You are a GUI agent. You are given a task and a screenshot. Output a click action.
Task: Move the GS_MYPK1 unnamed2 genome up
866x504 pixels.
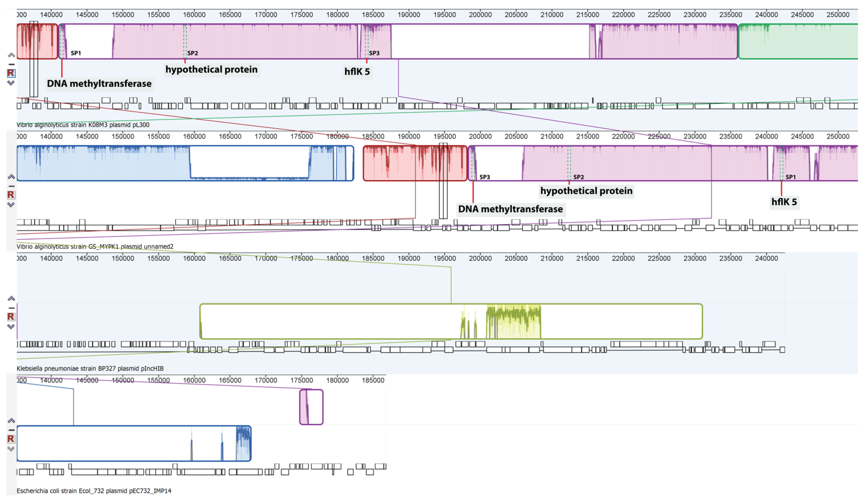tap(11, 177)
